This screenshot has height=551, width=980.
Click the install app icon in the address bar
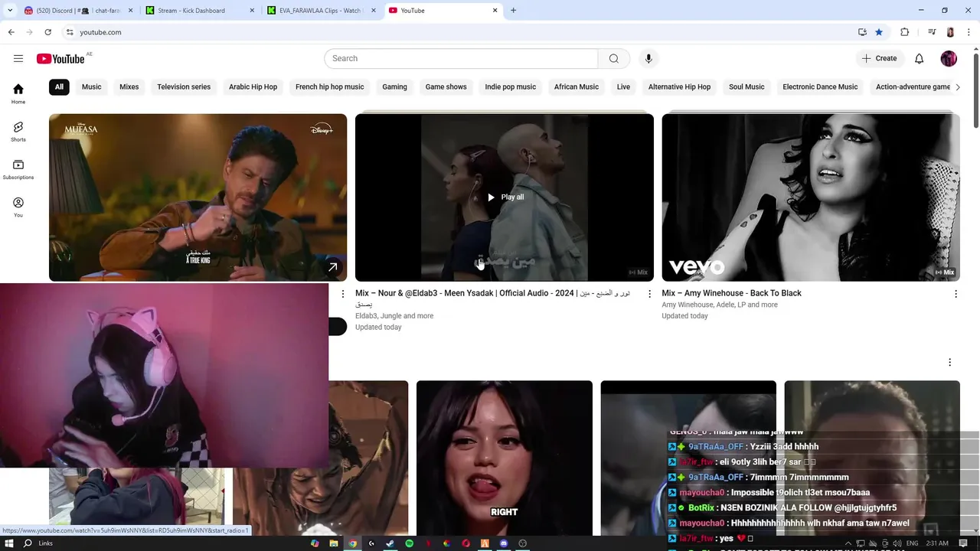[862, 32]
